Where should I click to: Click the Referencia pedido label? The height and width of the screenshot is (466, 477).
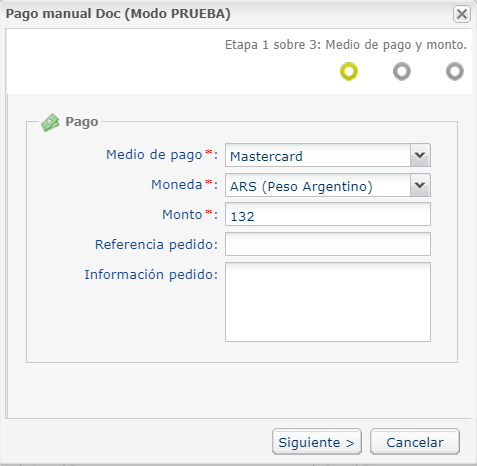pyautogui.click(x=156, y=245)
